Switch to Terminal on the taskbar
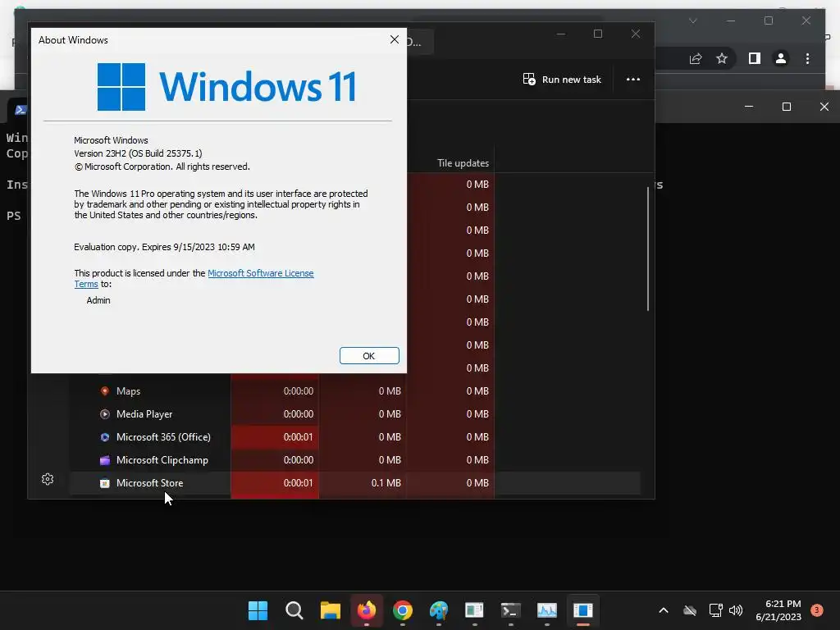 (510, 610)
